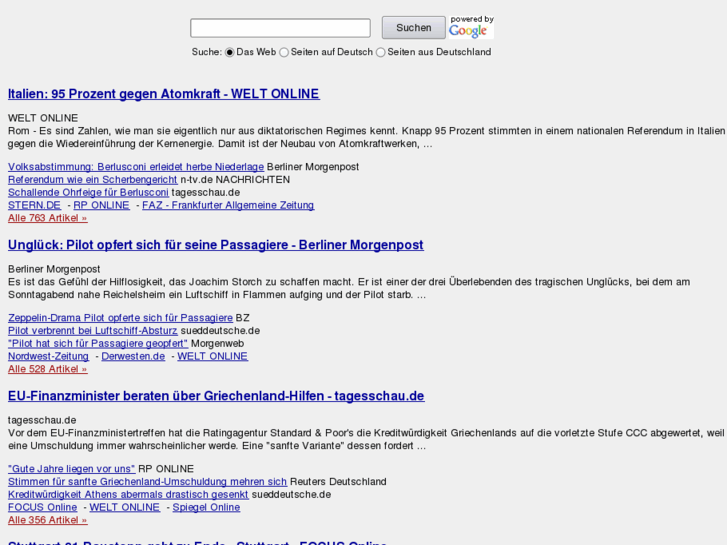Open "Gute Jahre liegen vor uns" link
Viewport: 727px width, 545px height.
[x=71, y=469]
